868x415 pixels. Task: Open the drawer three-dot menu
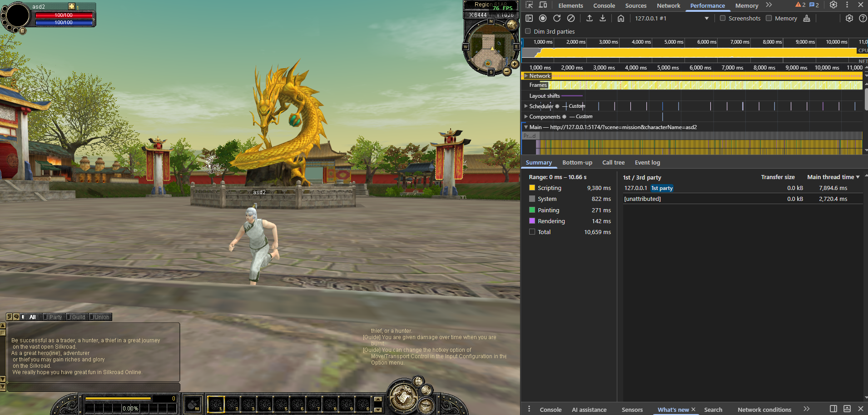coord(529,409)
